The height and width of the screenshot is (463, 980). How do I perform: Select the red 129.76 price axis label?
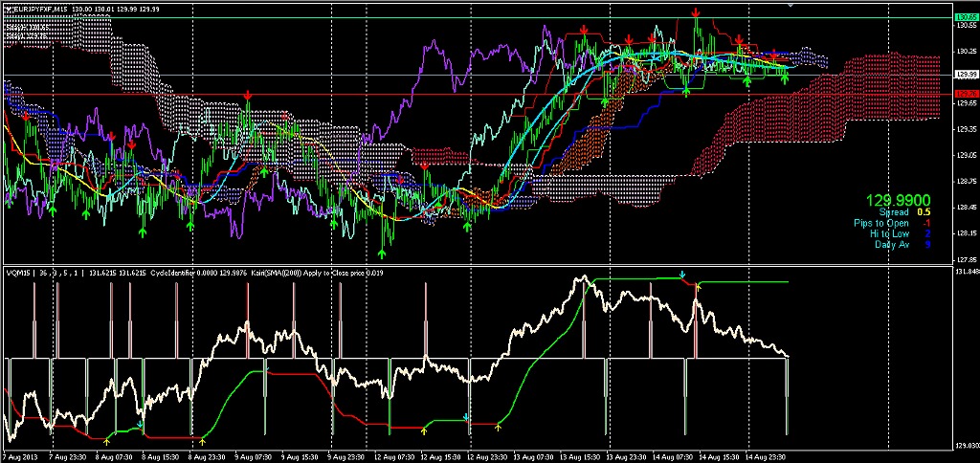[965, 94]
